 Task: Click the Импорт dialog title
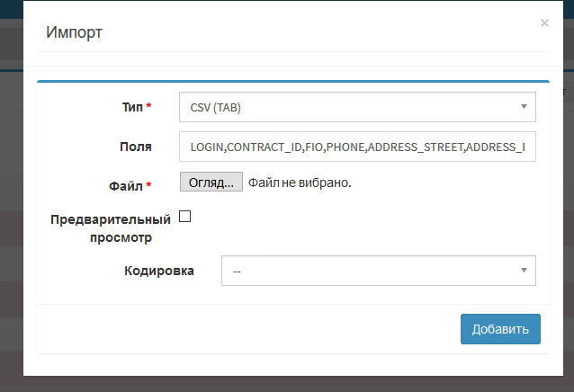click(x=74, y=33)
